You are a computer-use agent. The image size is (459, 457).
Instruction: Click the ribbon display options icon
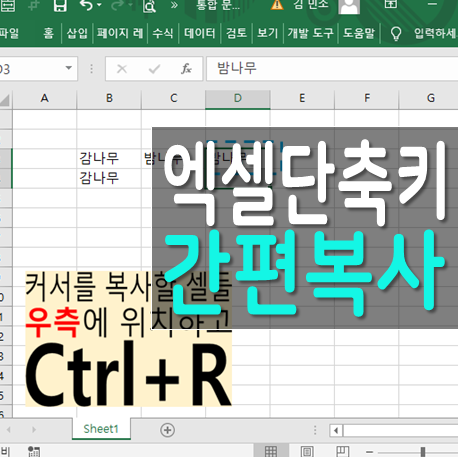[x=391, y=4]
